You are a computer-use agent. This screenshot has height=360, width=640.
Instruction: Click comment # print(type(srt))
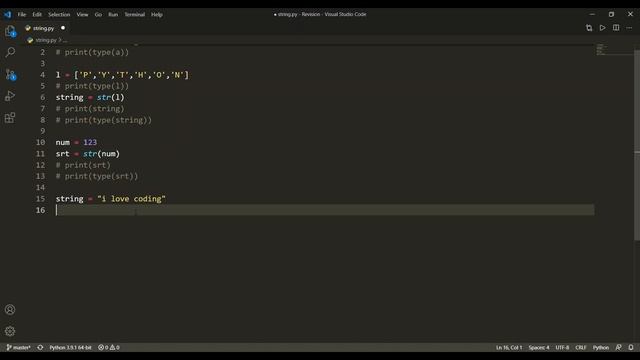97,176
